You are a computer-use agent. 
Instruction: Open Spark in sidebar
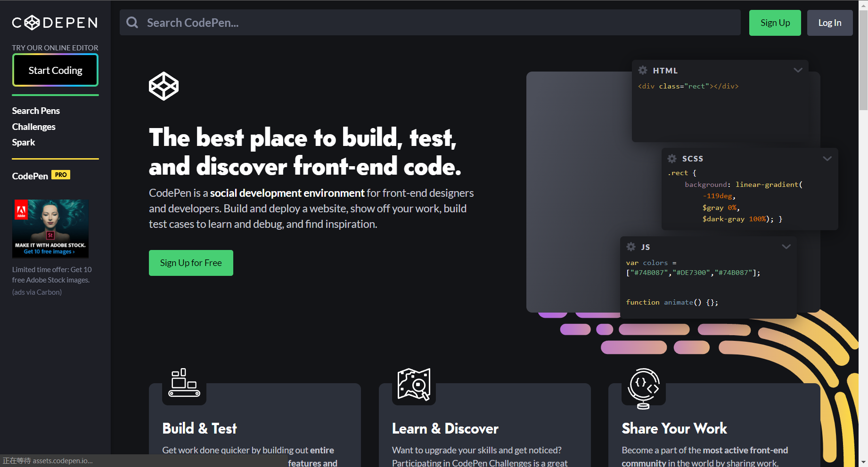(x=24, y=142)
